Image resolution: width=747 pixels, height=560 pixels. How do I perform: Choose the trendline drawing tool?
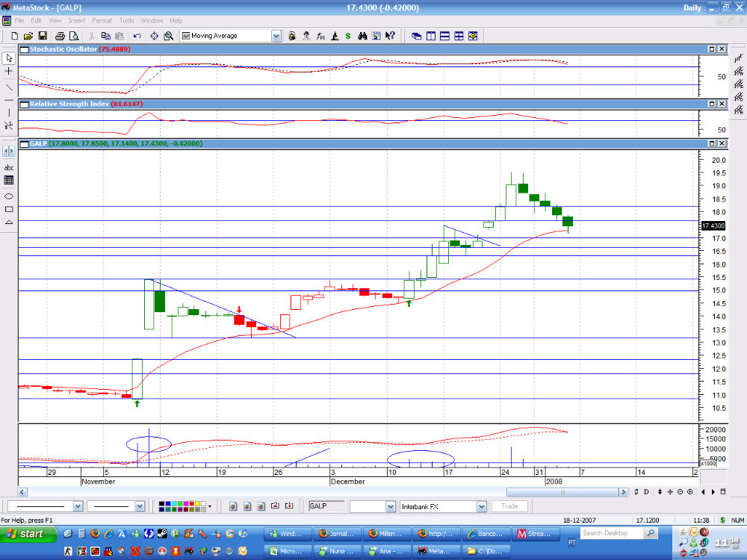[x=8, y=87]
